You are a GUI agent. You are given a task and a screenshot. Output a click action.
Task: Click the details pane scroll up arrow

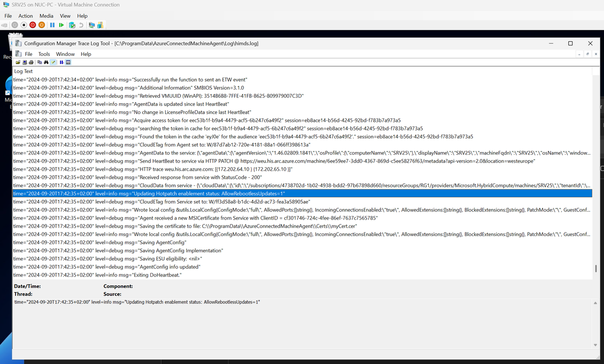tap(596, 302)
